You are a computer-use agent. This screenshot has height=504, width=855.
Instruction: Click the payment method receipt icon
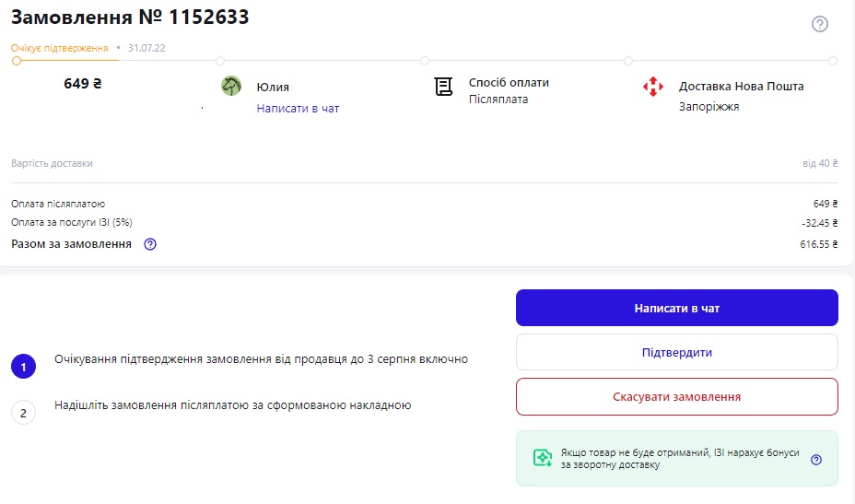pyautogui.click(x=443, y=87)
